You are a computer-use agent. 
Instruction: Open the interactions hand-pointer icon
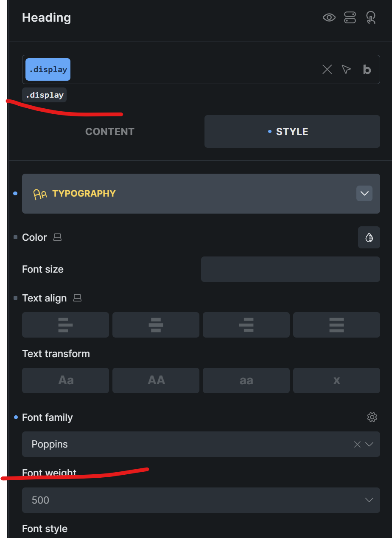tap(371, 17)
